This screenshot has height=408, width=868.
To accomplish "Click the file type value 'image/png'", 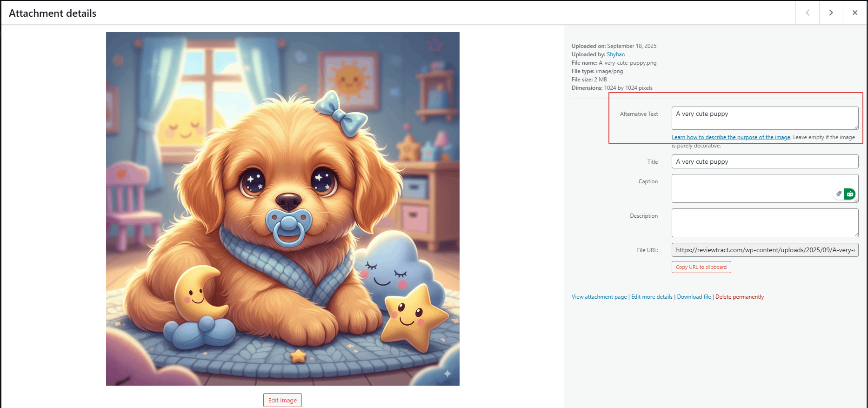I will tap(609, 71).
